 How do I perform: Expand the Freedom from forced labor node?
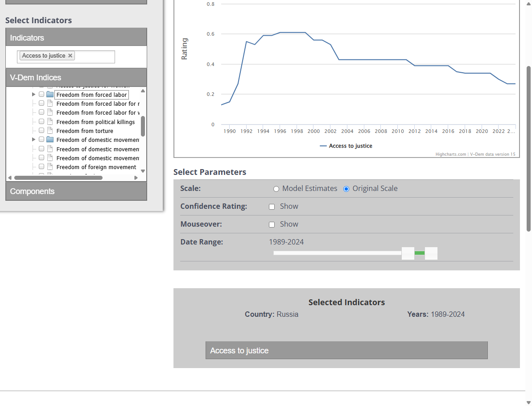[x=33, y=95]
